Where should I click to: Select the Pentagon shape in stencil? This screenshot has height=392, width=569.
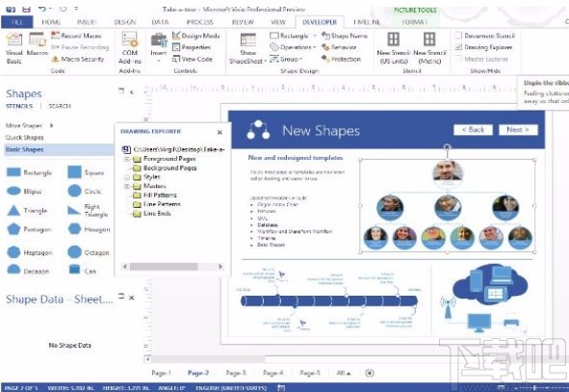[x=29, y=229]
